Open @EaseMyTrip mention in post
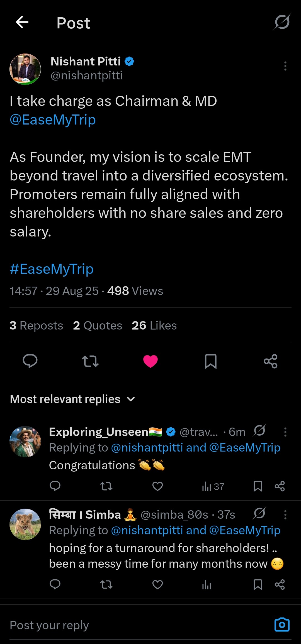Viewport: 301px width, 644px height. tap(53, 120)
